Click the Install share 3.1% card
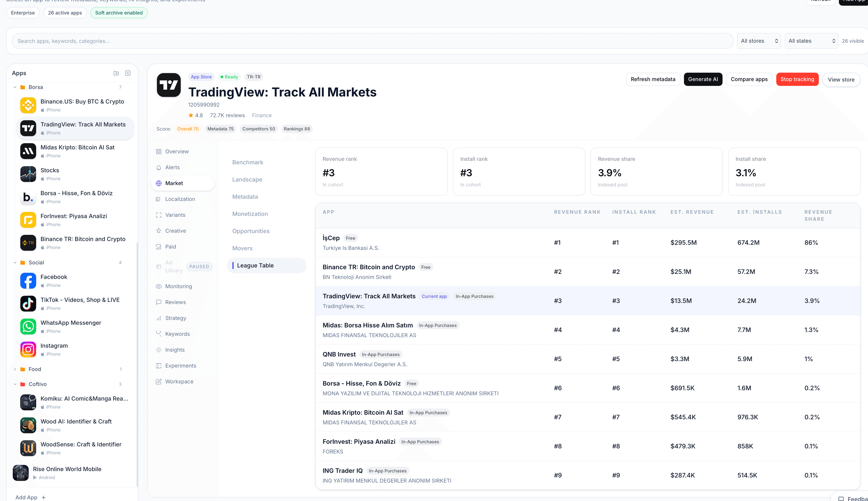Image resolution: width=868 pixels, height=501 pixels. point(794,172)
